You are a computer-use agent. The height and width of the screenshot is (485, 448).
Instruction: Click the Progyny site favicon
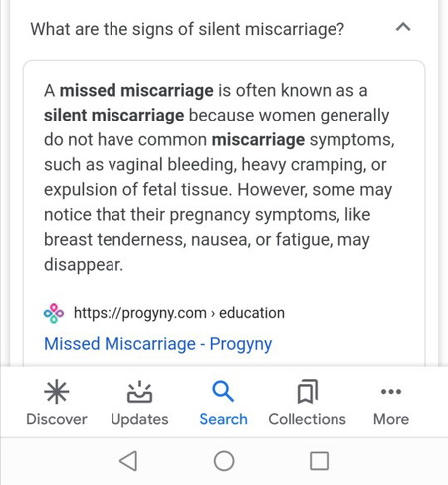pyautogui.click(x=54, y=313)
